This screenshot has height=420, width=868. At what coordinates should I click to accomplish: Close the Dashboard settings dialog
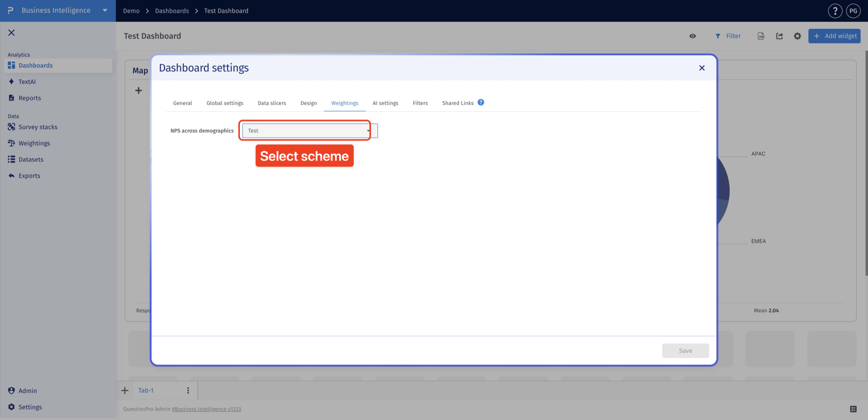coord(702,68)
